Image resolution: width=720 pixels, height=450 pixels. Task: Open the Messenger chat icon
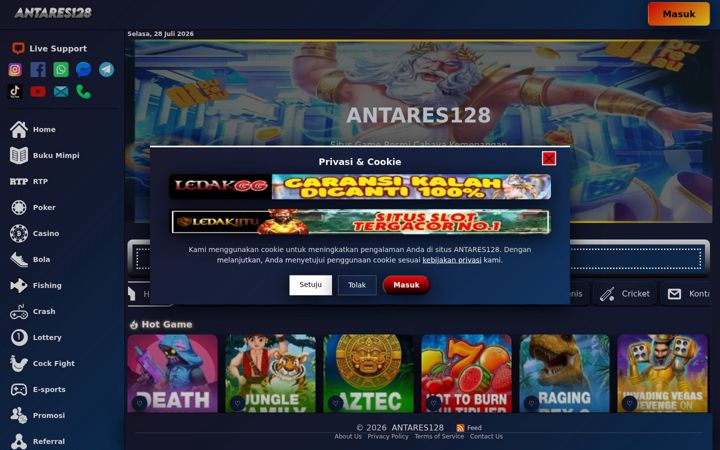(84, 69)
